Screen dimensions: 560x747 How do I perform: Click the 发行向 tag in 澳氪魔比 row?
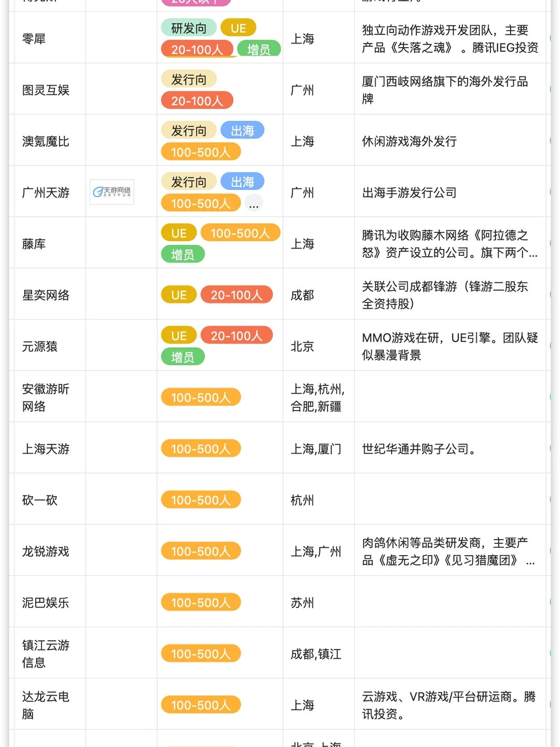click(189, 130)
